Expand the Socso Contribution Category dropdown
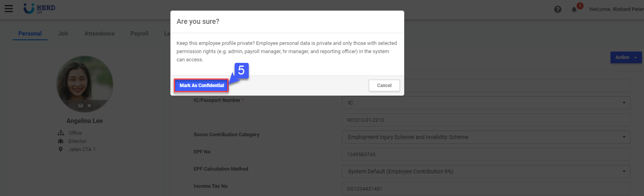This screenshot has height=196, width=644. click(x=486, y=137)
